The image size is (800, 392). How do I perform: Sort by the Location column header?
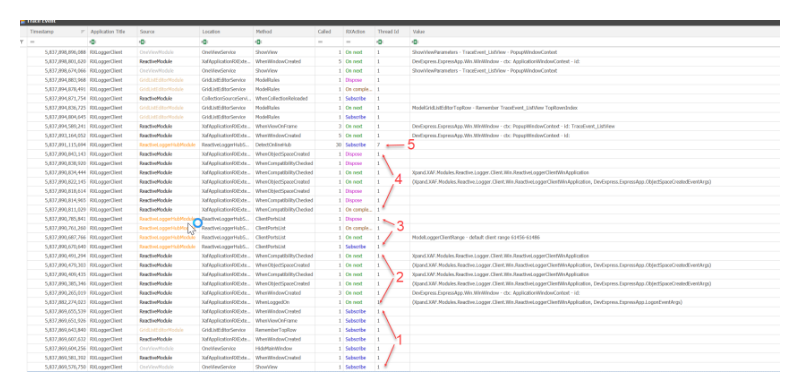pyautogui.click(x=226, y=32)
